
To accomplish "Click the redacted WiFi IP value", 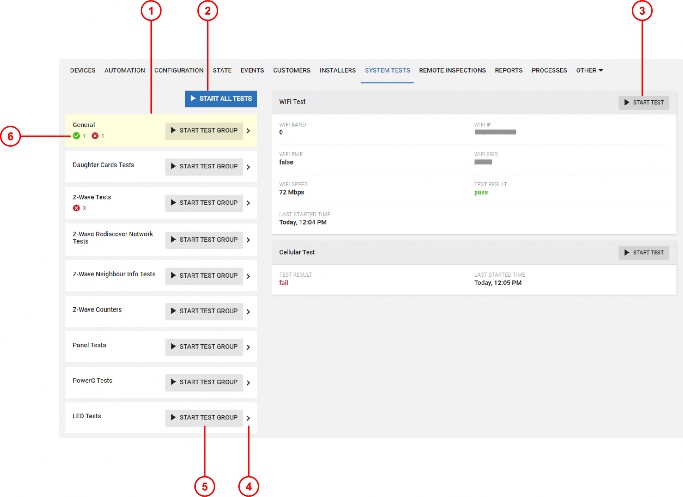I will click(x=495, y=132).
